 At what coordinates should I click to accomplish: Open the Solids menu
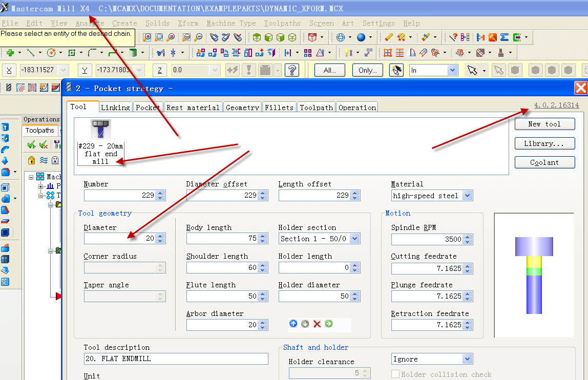pos(157,23)
